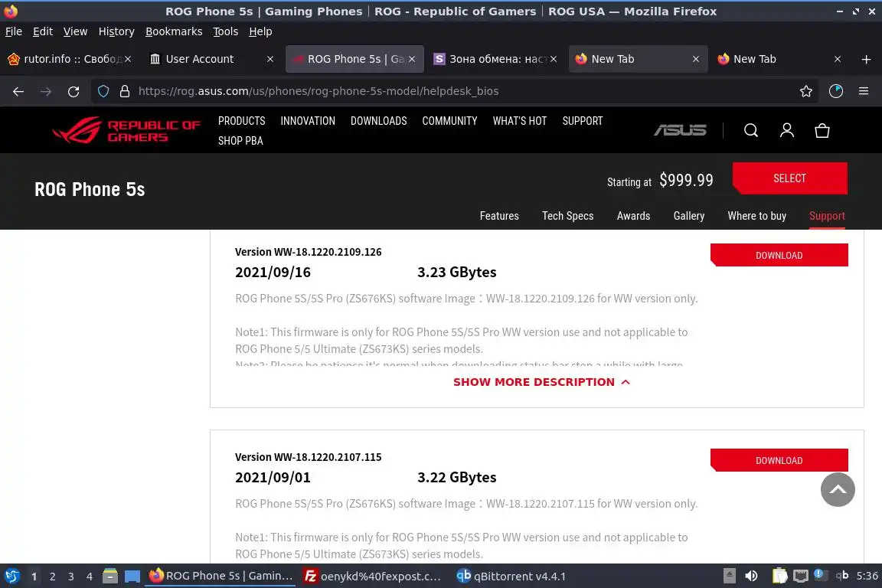
Task: Close the User Account tab
Action: pyautogui.click(x=270, y=59)
